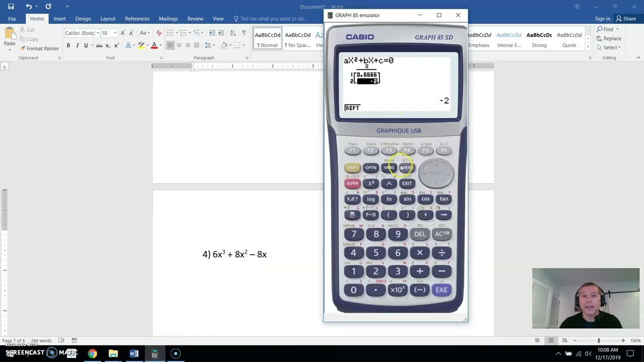
Task: Open the font name dropdown
Action: click(97, 33)
